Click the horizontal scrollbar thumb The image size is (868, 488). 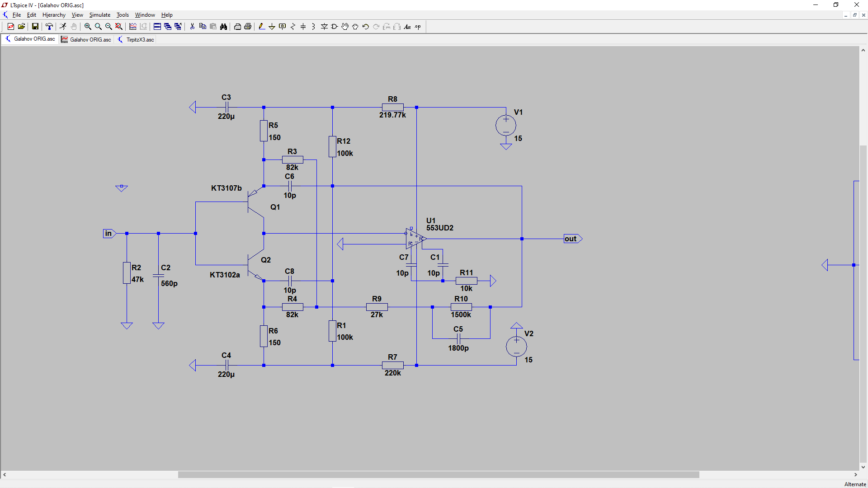(x=438, y=475)
